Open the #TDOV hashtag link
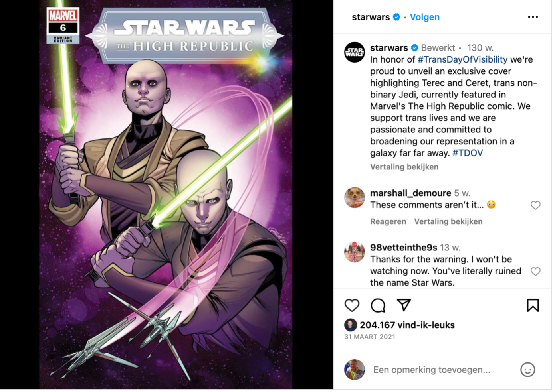 [468, 153]
